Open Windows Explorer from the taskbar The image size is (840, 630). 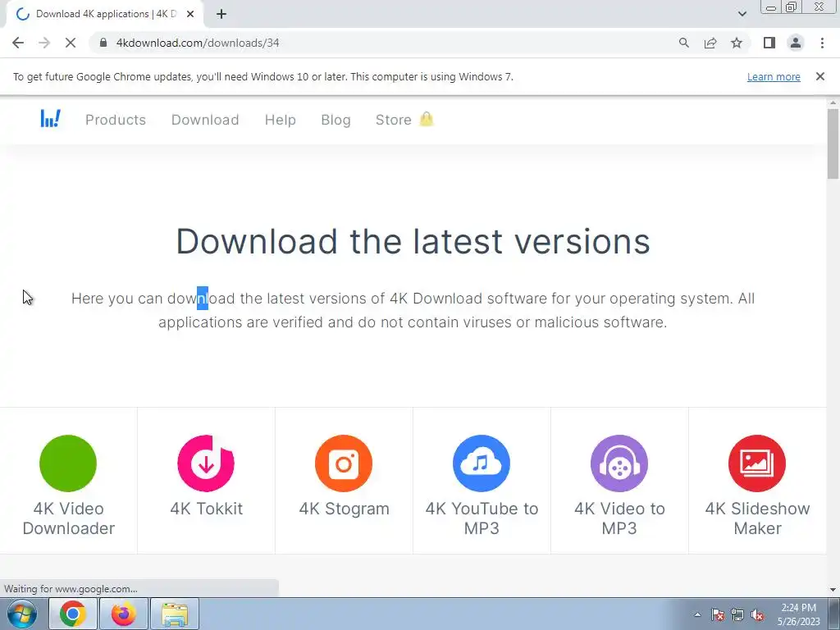175,614
